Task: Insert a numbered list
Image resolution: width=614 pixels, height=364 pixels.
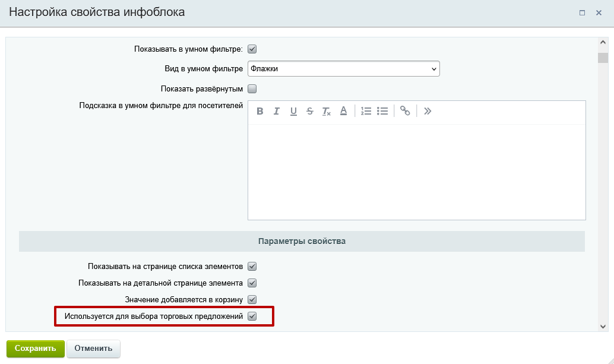Action: click(x=366, y=110)
